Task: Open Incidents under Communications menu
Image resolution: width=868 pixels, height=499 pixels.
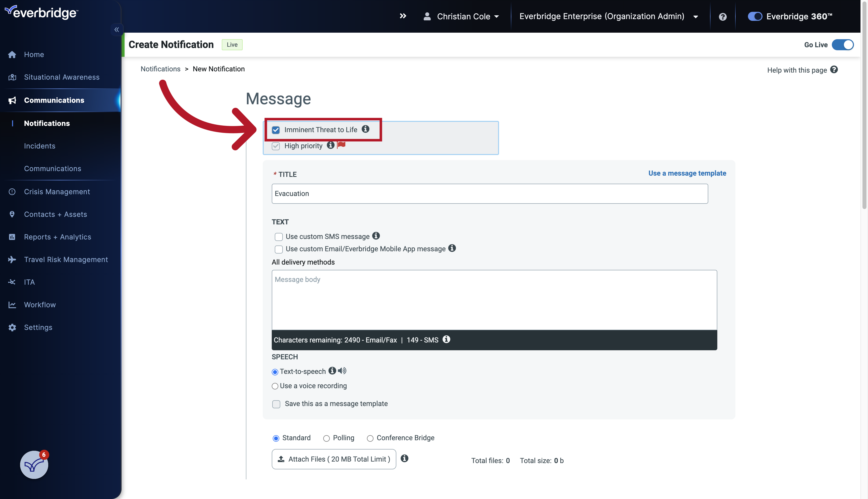Action: point(40,146)
